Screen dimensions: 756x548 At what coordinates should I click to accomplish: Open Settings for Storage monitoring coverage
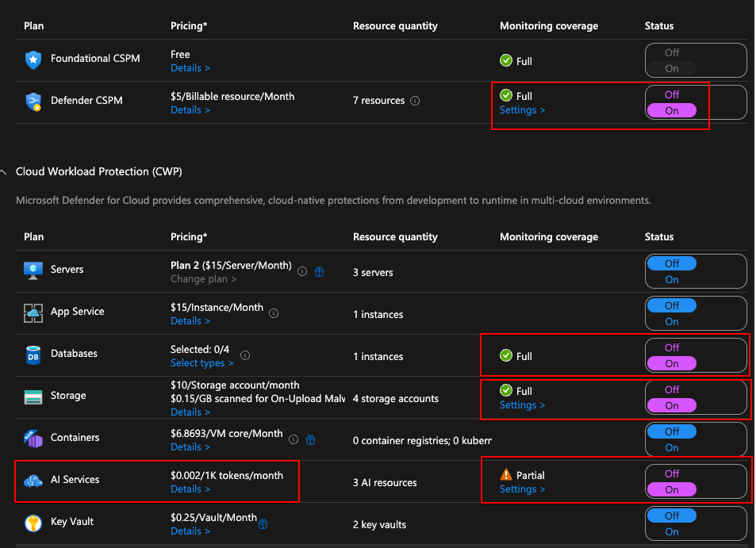(x=522, y=405)
